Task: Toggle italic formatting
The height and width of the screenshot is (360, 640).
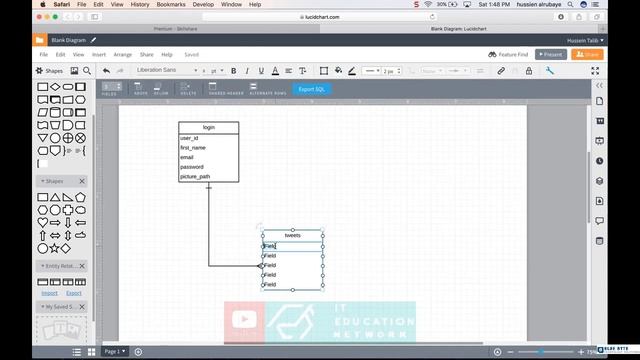Action: point(247,71)
